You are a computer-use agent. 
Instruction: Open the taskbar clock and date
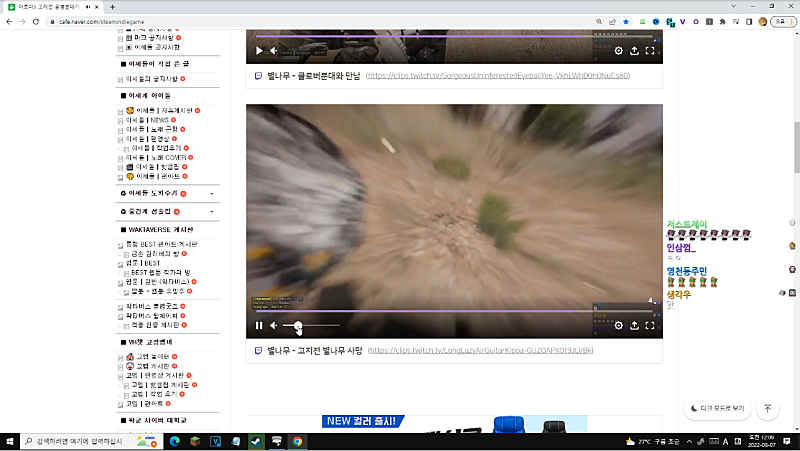(x=761, y=441)
